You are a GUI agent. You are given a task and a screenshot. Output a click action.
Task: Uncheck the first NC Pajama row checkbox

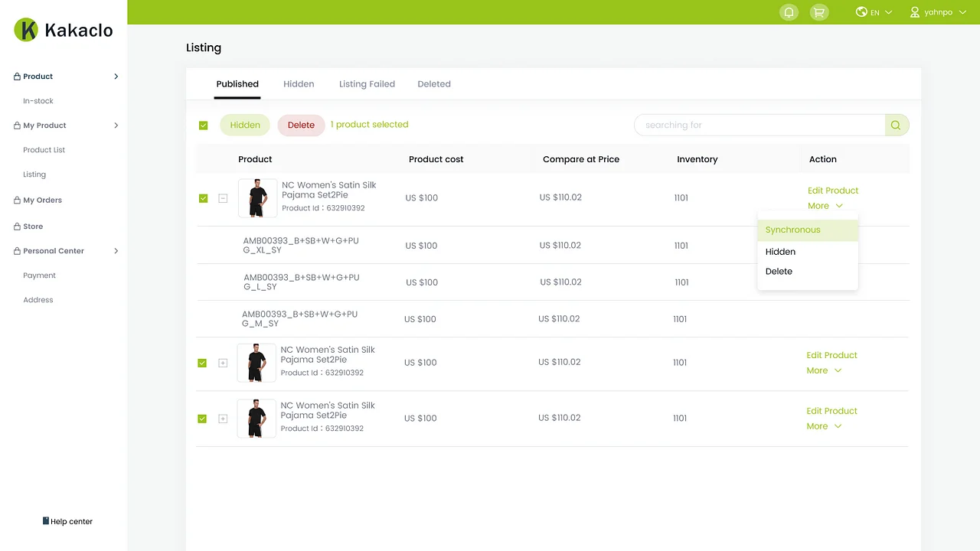pos(203,198)
